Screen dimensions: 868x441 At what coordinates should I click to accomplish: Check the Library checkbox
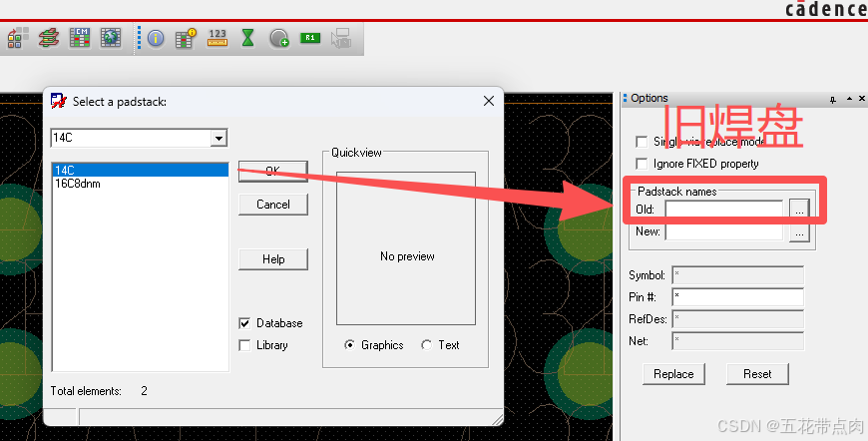244,345
